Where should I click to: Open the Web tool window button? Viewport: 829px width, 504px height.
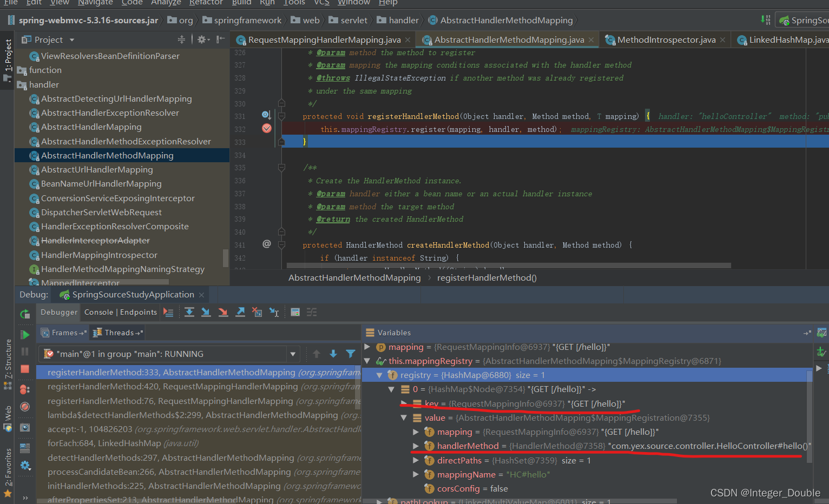click(x=8, y=419)
